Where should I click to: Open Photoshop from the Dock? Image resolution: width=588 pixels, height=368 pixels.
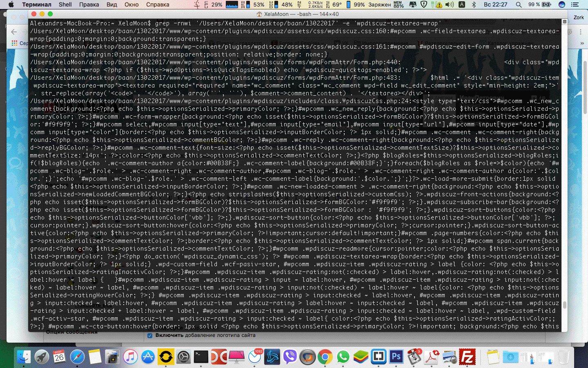tap(396, 357)
